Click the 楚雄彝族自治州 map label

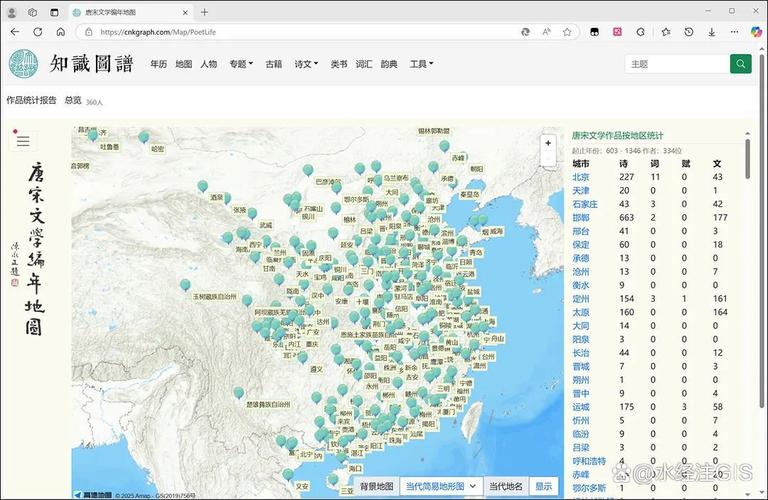tap(268, 405)
